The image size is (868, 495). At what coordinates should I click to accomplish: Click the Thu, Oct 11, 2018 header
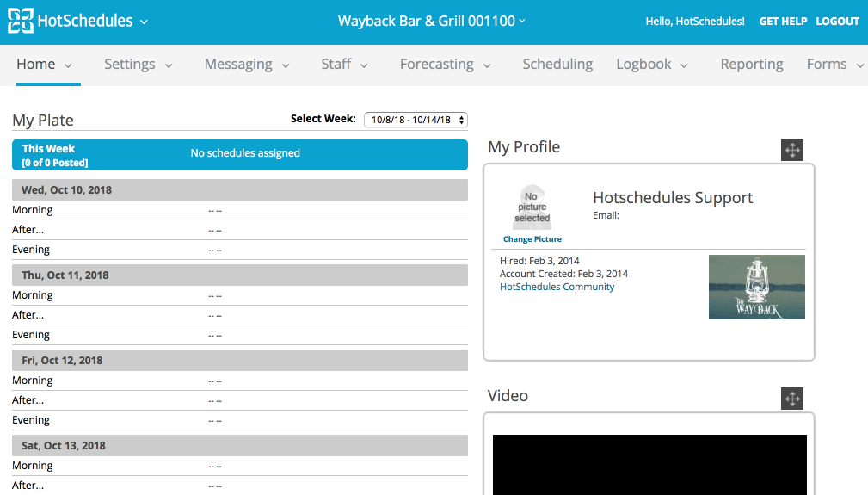pos(240,275)
